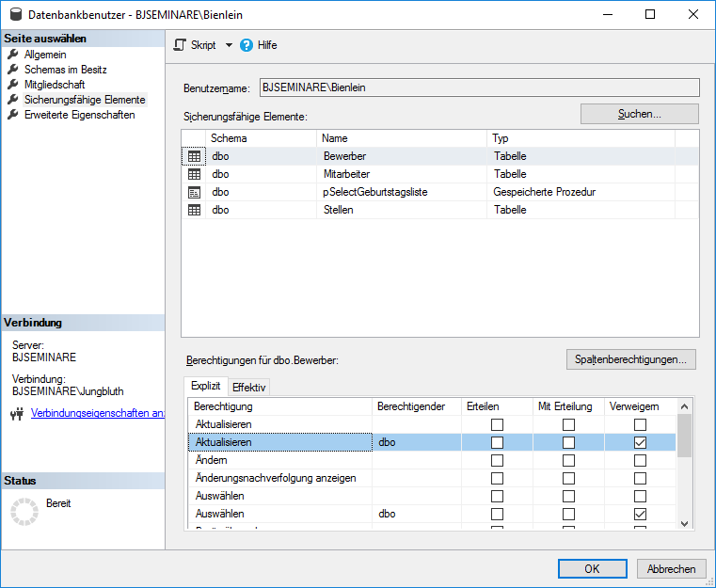Check Mit Erteilung for Auswählen with dbo

(568, 514)
